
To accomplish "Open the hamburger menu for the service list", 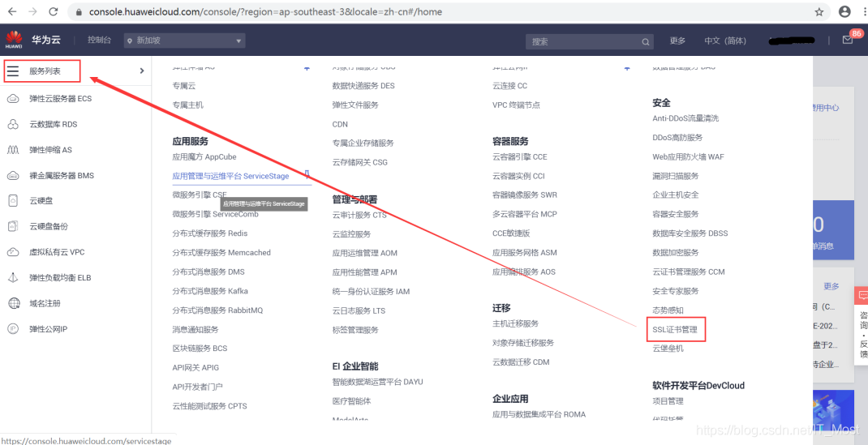I will coord(13,71).
